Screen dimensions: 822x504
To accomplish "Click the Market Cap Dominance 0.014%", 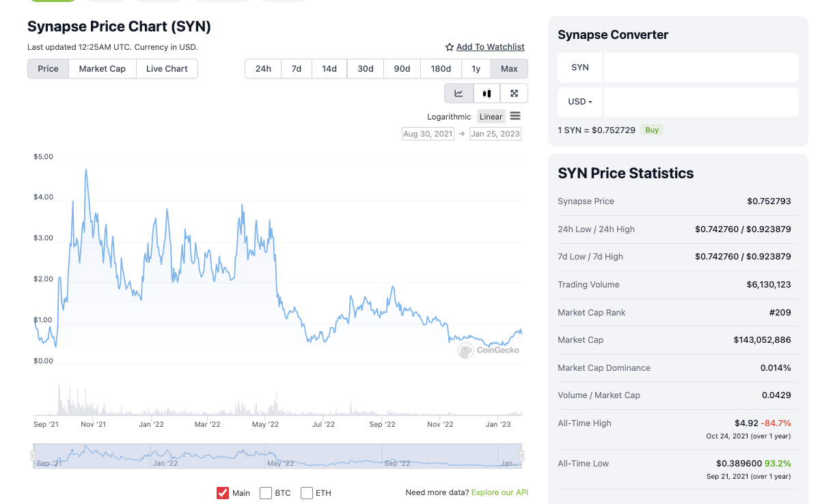I will point(776,368).
